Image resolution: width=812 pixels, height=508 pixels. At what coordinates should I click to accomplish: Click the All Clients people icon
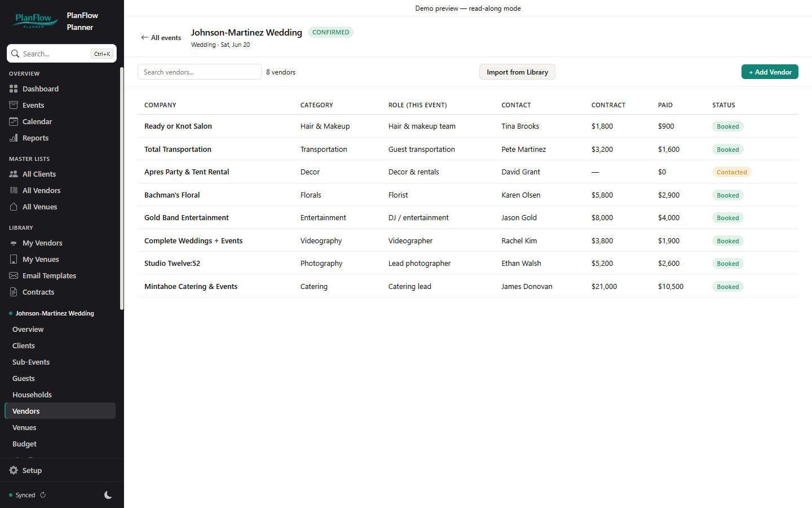pos(14,174)
